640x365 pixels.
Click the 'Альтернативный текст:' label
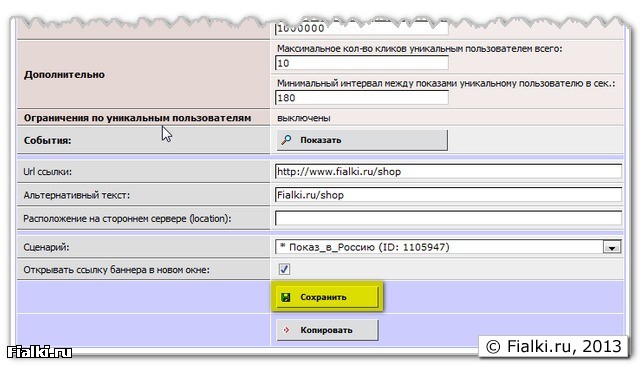[76, 195]
